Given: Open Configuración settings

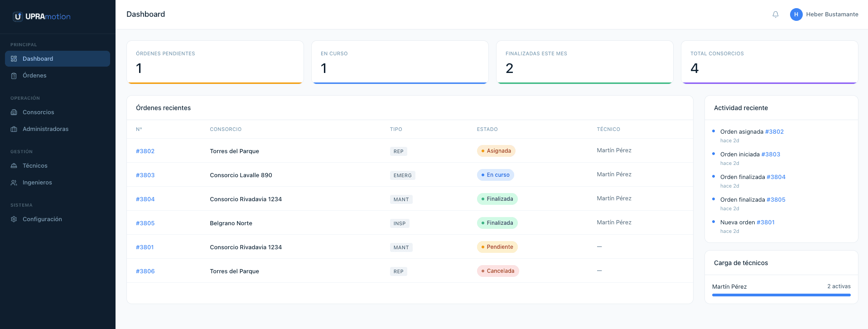Looking at the screenshot, I should [x=58, y=219].
